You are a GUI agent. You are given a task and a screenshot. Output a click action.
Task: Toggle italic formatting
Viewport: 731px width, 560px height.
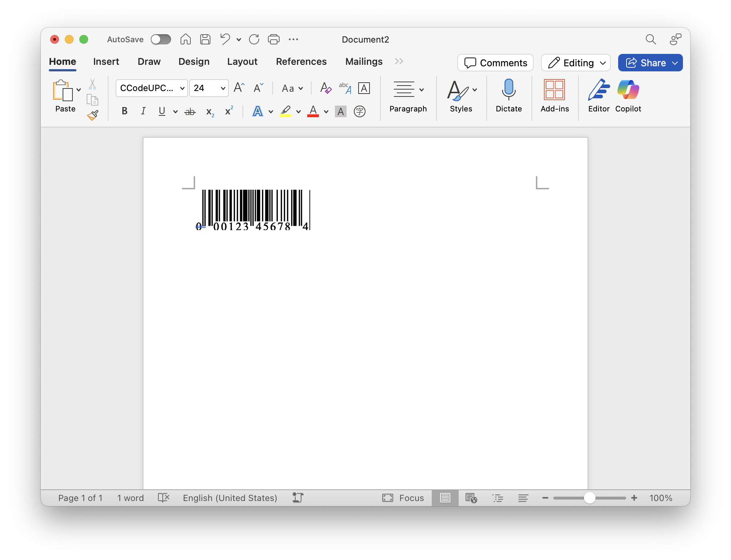[x=143, y=111]
